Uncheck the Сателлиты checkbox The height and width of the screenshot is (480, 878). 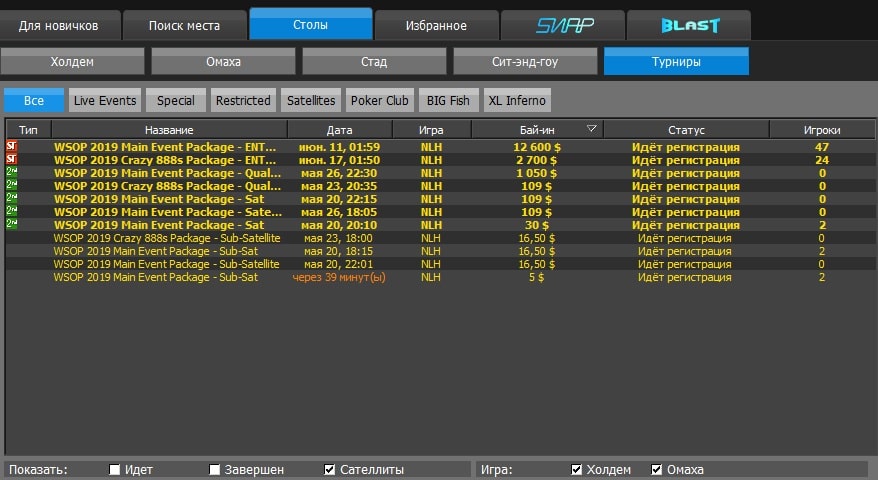pyautogui.click(x=330, y=470)
